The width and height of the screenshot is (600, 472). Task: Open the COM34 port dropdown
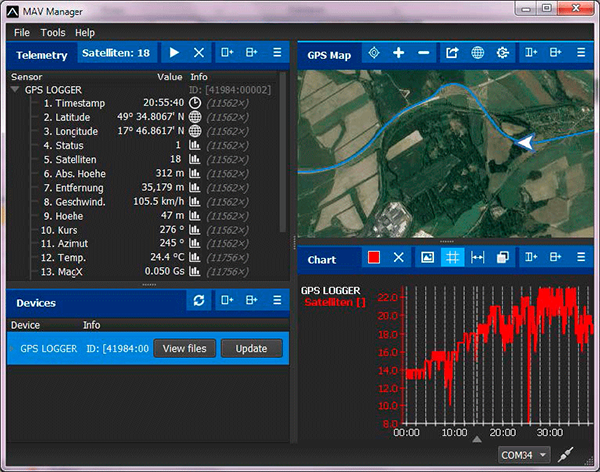coord(525,455)
